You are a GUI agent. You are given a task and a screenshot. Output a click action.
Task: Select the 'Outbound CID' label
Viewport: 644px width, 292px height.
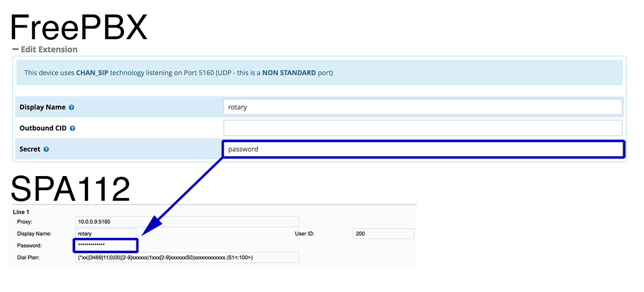[x=43, y=128]
